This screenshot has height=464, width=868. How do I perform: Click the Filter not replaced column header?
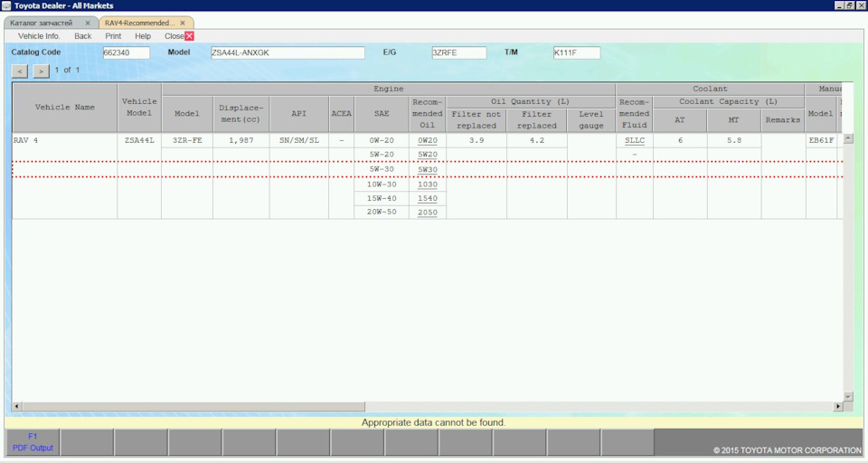point(476,120)
